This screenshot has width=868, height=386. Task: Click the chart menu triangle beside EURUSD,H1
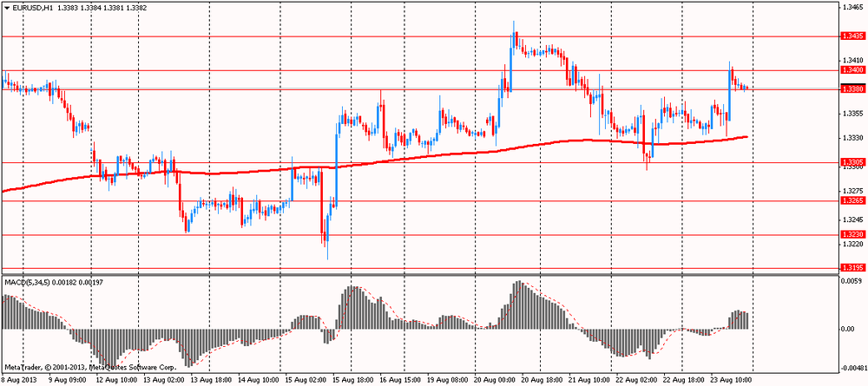[6, 9]
